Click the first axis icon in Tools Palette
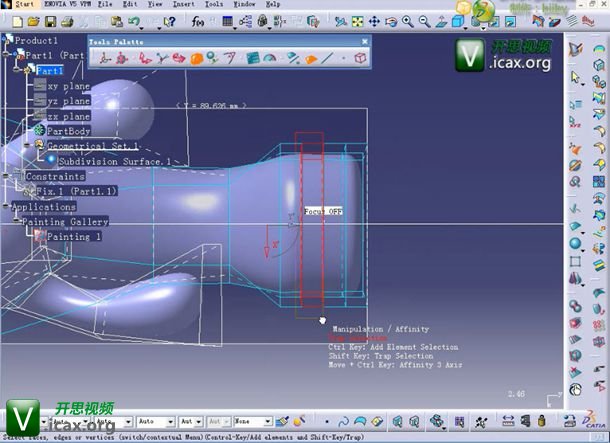The height and width of the screenshot is (443, 610). pyautogui.click(x=106, y=59)
